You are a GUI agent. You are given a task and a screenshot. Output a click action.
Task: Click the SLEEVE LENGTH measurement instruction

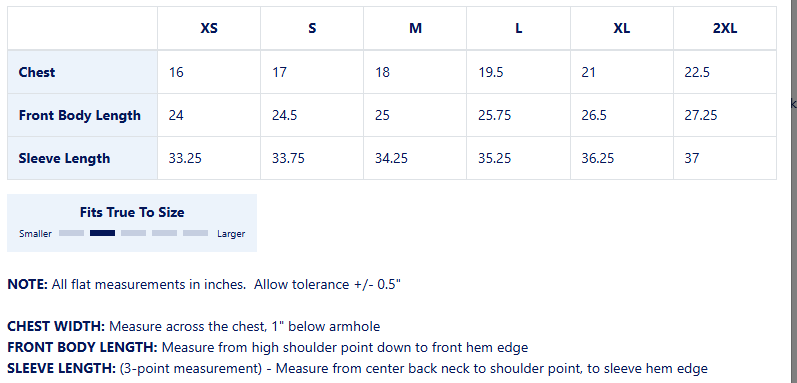[357, 369]
